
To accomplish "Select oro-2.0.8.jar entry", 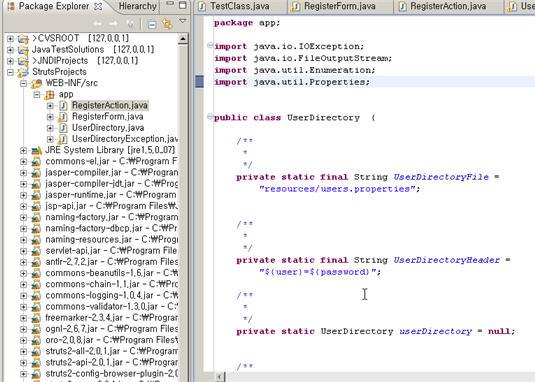I will click(112, 341).
